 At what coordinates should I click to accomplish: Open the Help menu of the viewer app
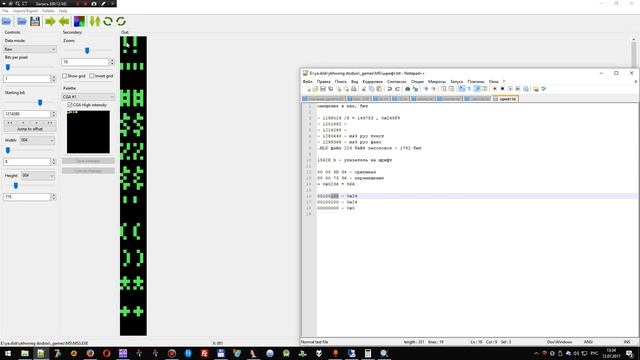pyautogui.click(x=63, y=11)
